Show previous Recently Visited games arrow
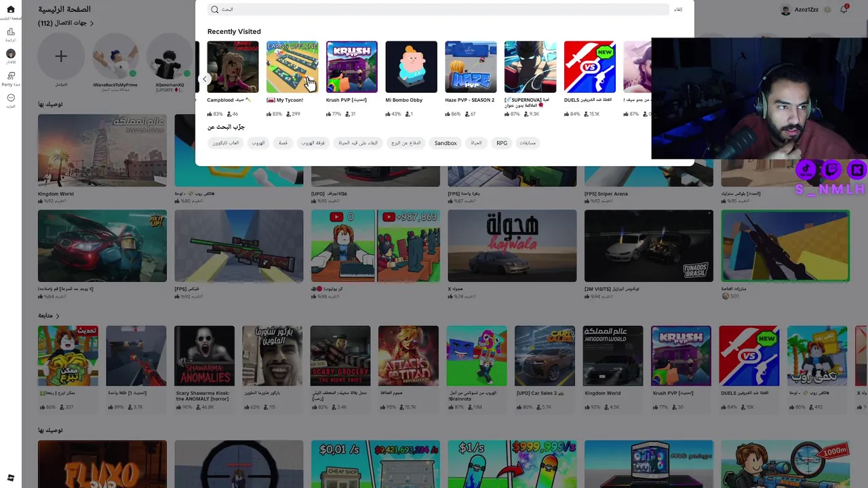 (205, 79)
